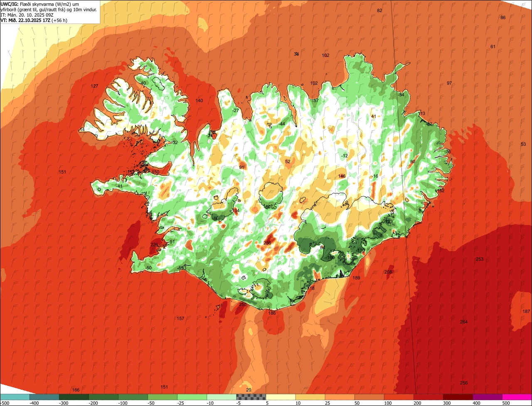This screenshot has width=532, height=406.
Task: Select the value 253 over the southeast sea
Action: [480, 259]
